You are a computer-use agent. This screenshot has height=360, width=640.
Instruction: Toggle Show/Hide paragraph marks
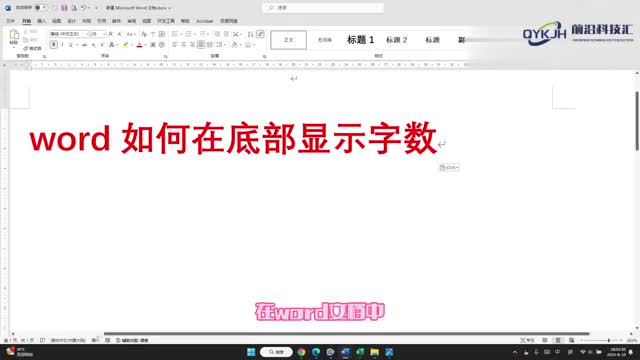point(260,34)
